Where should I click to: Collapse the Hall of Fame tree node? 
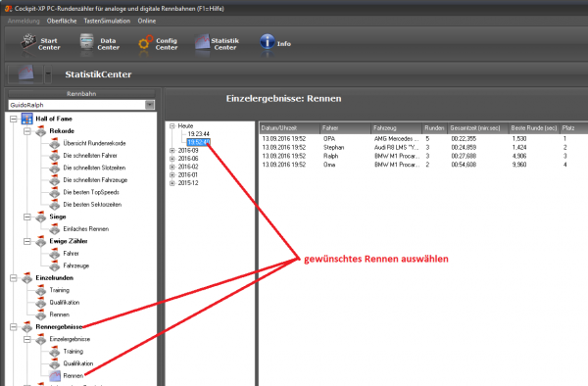tap(14, 119)
